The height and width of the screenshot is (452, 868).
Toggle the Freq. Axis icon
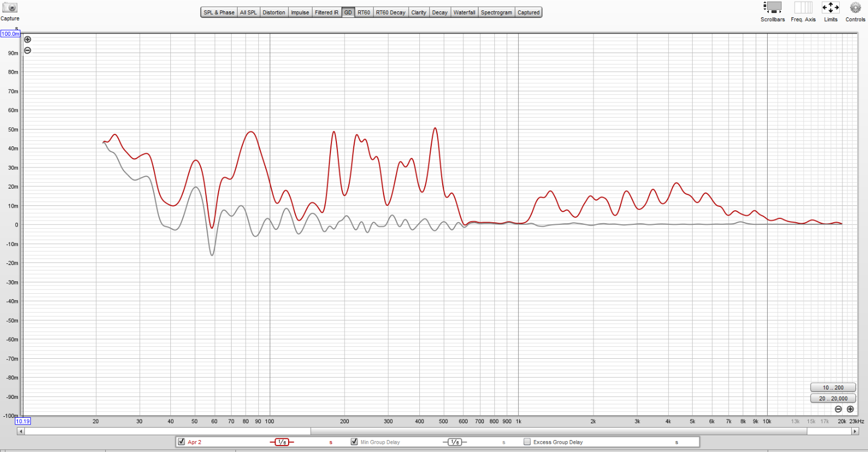[803, 8]
